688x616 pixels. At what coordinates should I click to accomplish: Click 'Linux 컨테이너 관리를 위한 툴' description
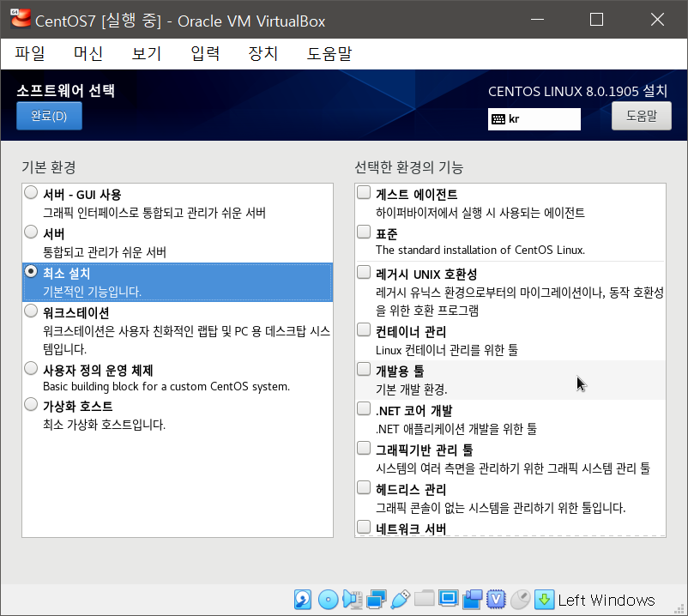pyautogui.click(x=447, y=350)
